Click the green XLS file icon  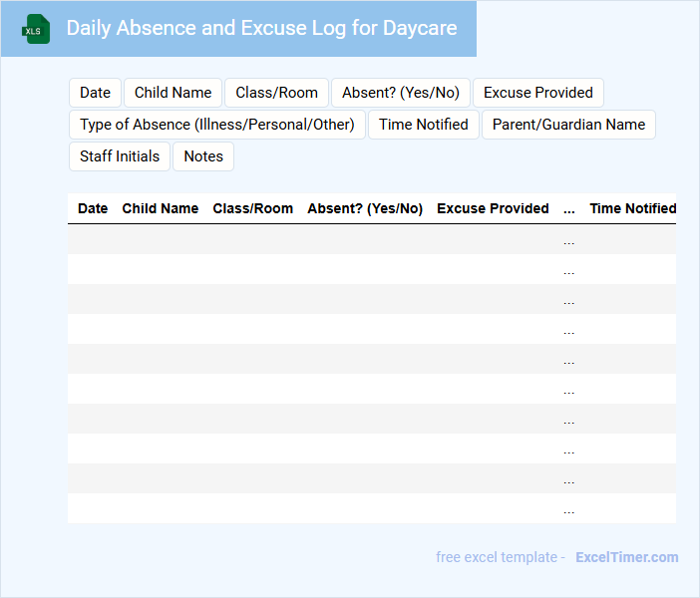pos(36,29)
